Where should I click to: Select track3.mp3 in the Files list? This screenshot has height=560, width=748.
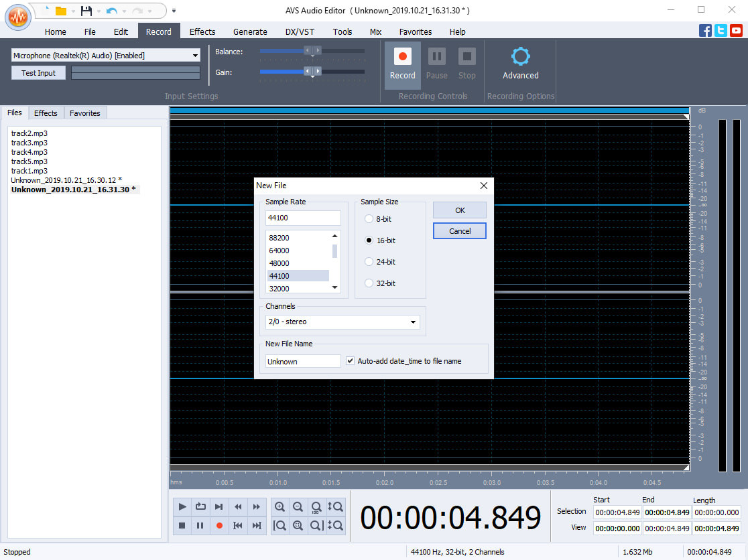(28, 143)
